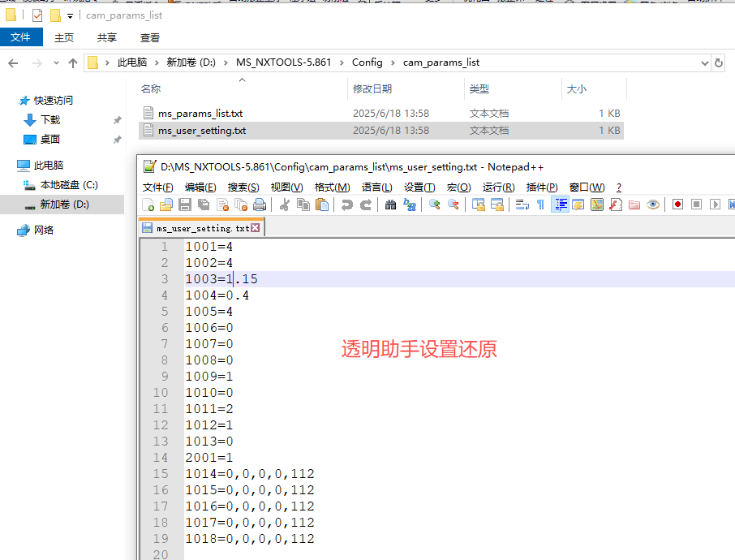
Task: Expand Explorer recent locations dropdown
Action: [x=56, y=62]
